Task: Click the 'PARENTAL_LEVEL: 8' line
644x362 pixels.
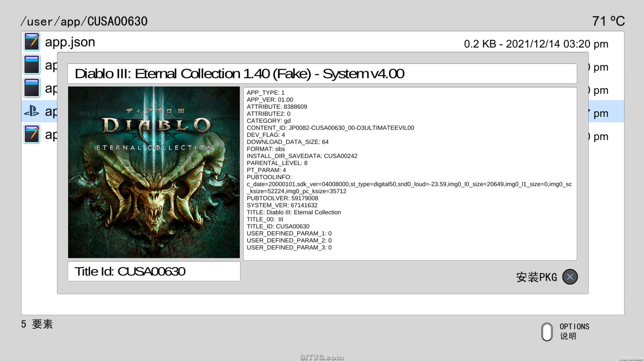Action: click(277, 163)
